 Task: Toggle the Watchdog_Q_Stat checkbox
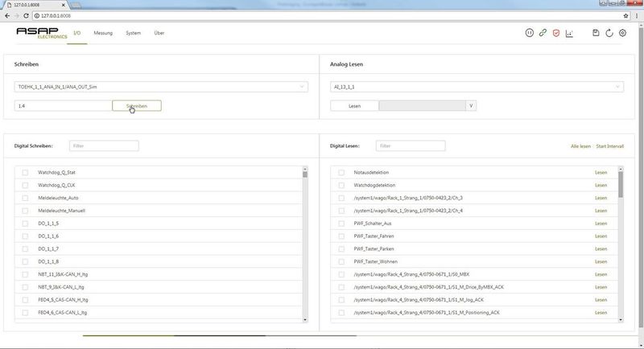[x=25, y=173]
